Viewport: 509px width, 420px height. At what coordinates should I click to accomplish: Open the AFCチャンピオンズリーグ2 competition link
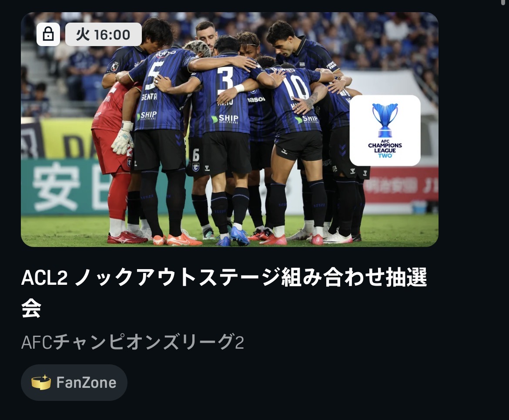(x=132, y=342)
